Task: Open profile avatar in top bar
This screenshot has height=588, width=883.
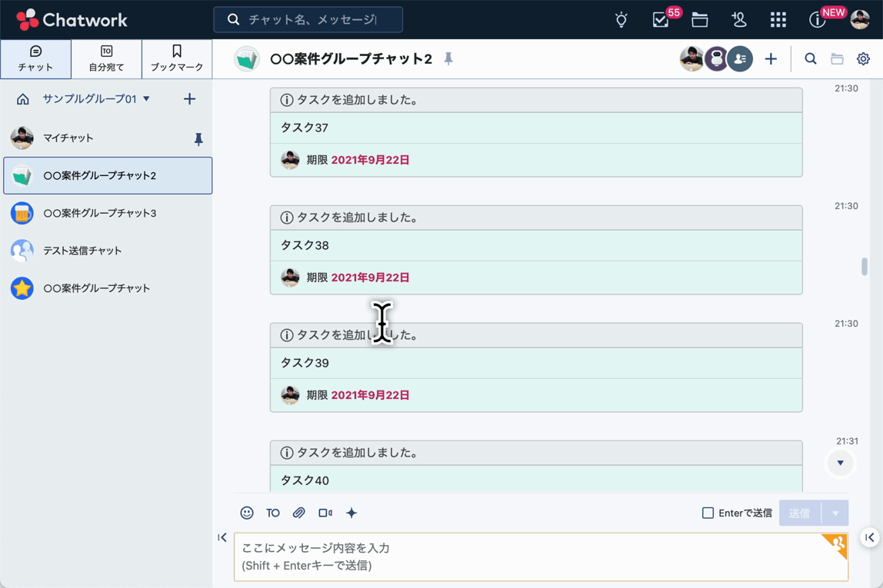Action: (x=859, y=20)
